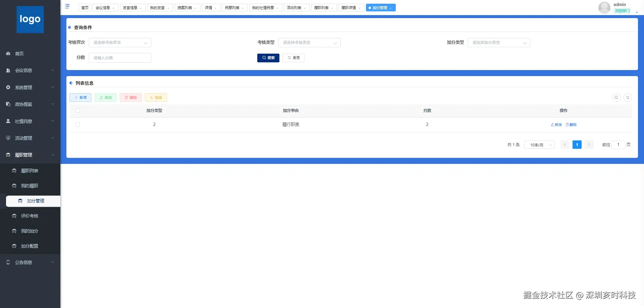Click the icon beside 加分配置 submenu

coord(14,246)
